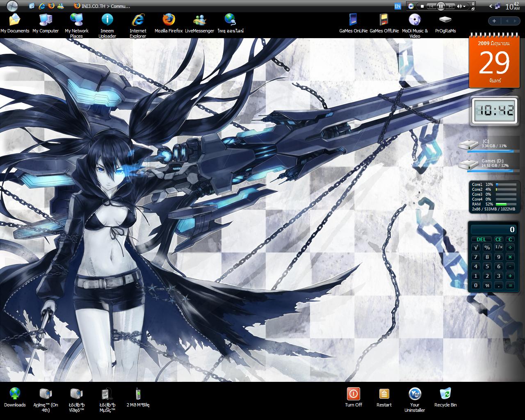525x420 pixels.
Task: Click the equals key on calculator
Action: coord(510,285)
